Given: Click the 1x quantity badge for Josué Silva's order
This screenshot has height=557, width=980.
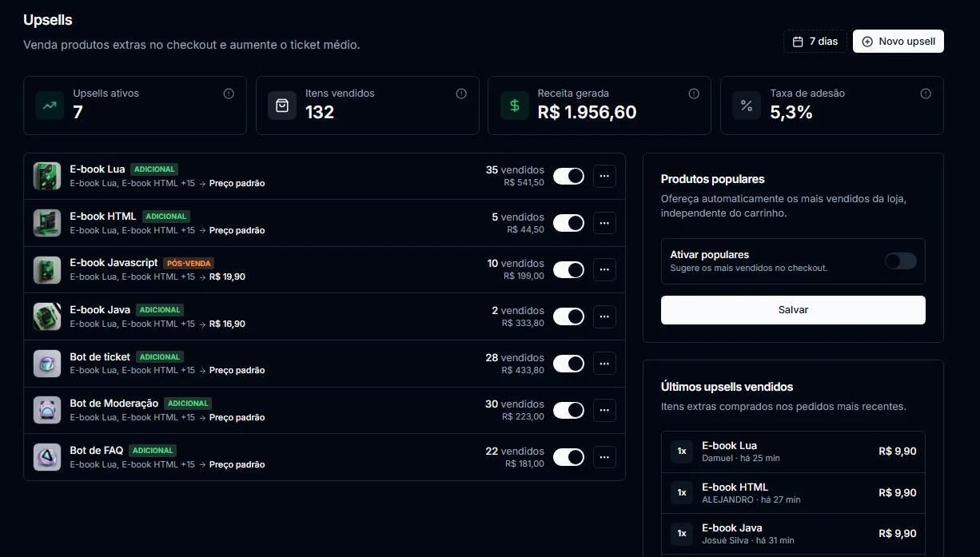Looking at the screenshot, I should tap(682, 533).
